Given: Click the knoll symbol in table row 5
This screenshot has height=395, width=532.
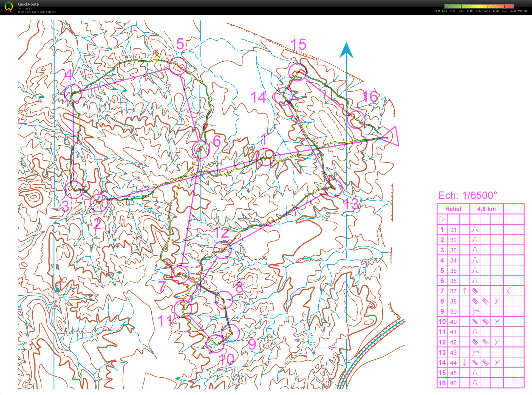Looking at the screenshot, I should [x=475, y=271].
